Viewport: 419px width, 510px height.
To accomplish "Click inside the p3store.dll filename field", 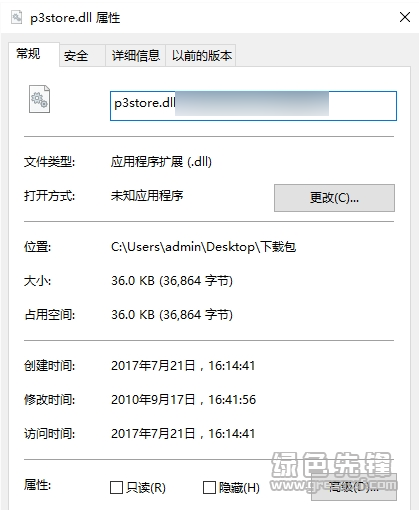I will click(253, 106).
